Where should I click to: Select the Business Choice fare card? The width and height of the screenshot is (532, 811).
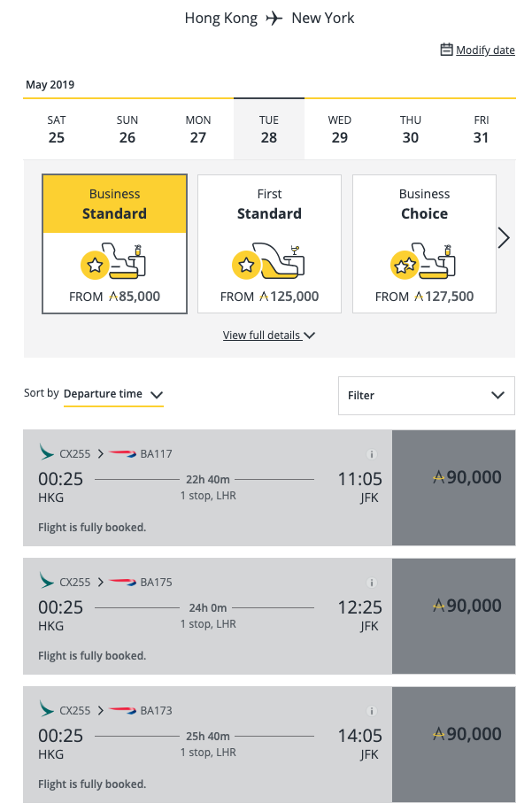pos(425,244)
